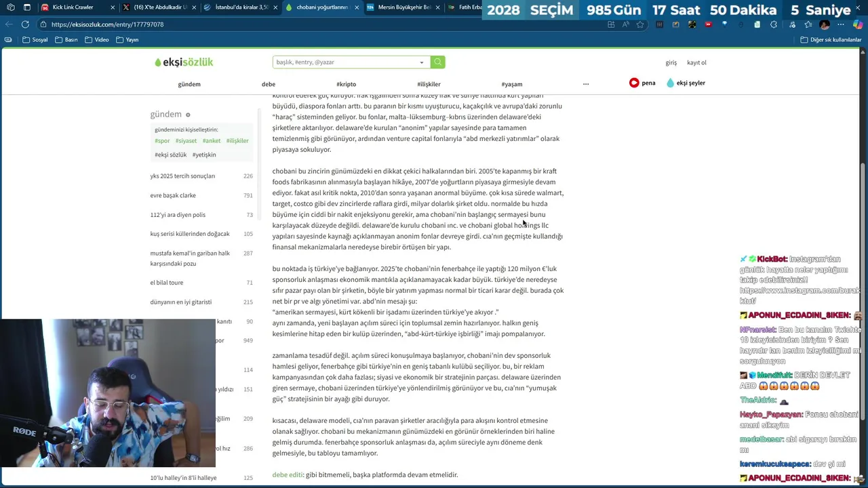Open topic dünyanın en iyi gitaristi
Image resolution: width=868 pixels, height=488 pixels.
point(181,302)
